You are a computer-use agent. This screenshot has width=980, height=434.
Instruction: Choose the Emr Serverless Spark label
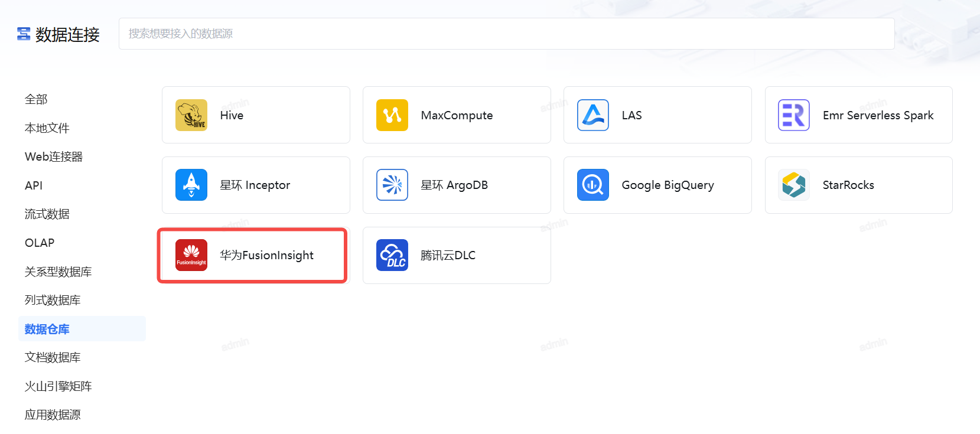[x=878, y=115]
